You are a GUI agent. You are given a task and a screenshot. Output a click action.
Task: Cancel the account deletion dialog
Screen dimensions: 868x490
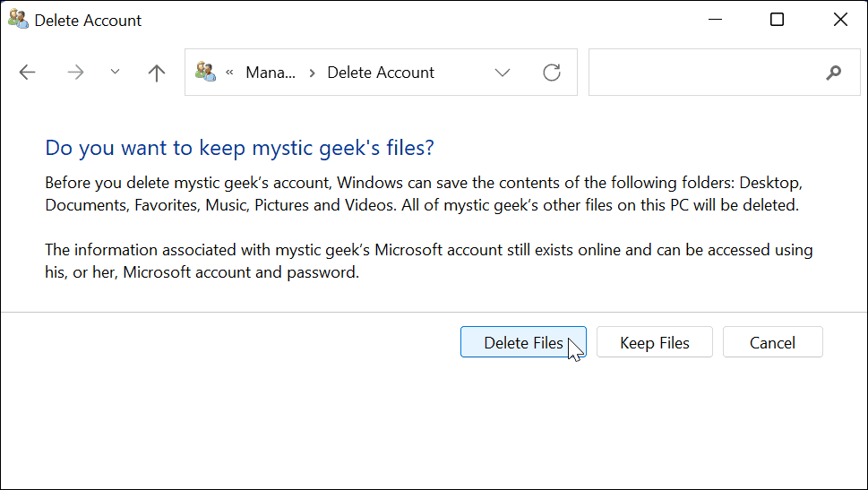point(772,342)
